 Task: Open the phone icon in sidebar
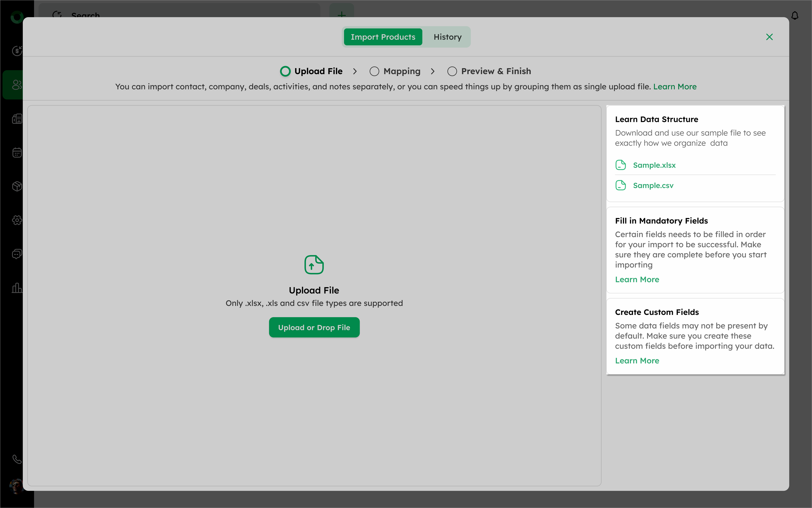pyautogui.click(x=17, y=459)
